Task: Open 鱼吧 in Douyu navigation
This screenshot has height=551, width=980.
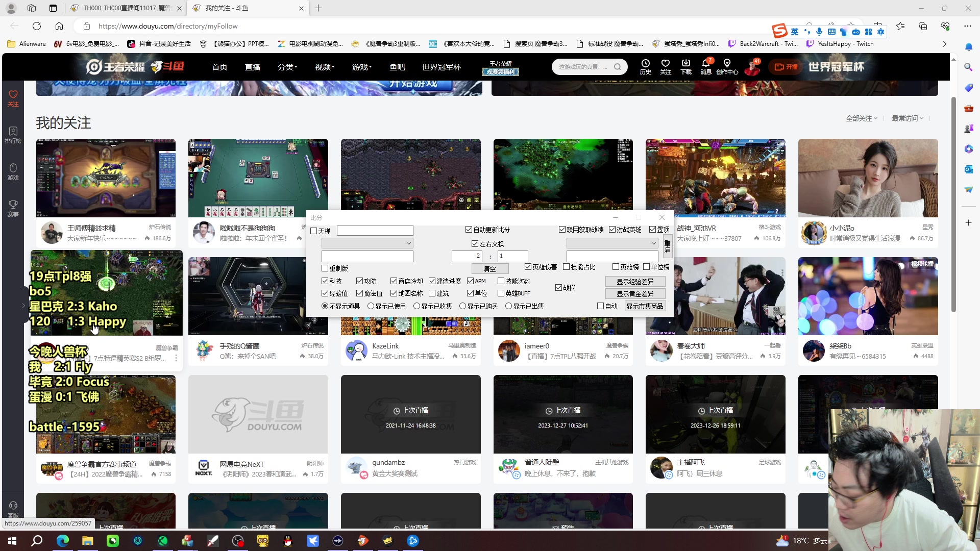Action: 397,67
